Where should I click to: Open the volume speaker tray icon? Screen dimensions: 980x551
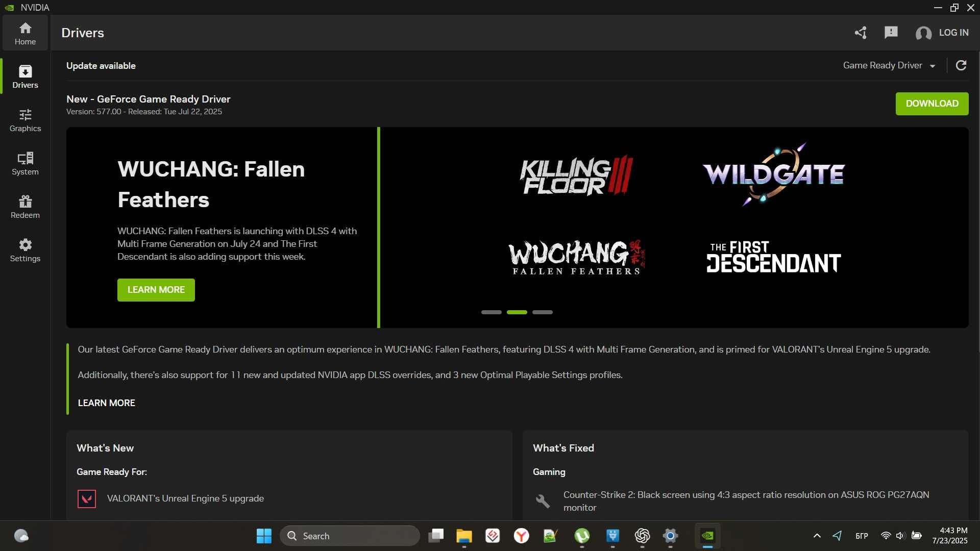[900, 536]
